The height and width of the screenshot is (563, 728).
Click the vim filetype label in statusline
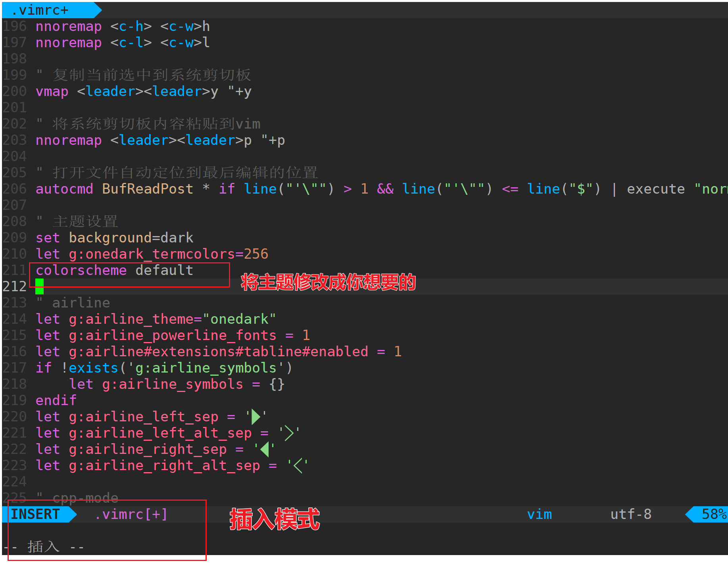pos(539,514)
